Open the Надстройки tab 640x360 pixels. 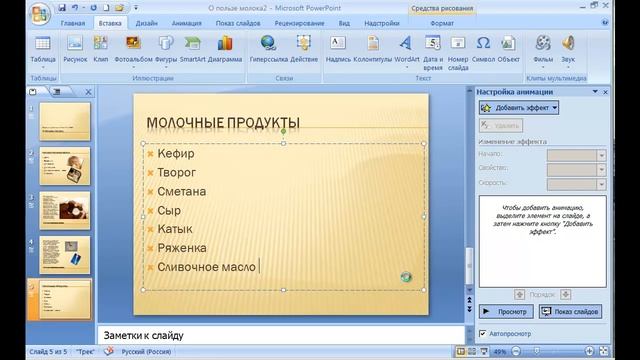382,23
